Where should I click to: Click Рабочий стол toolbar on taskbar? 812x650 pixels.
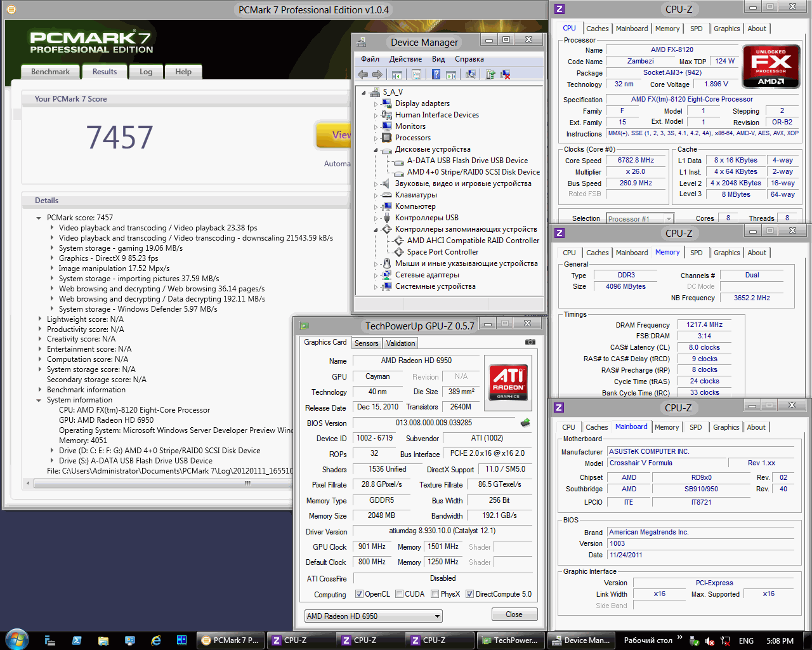click(x=648, y=640)
